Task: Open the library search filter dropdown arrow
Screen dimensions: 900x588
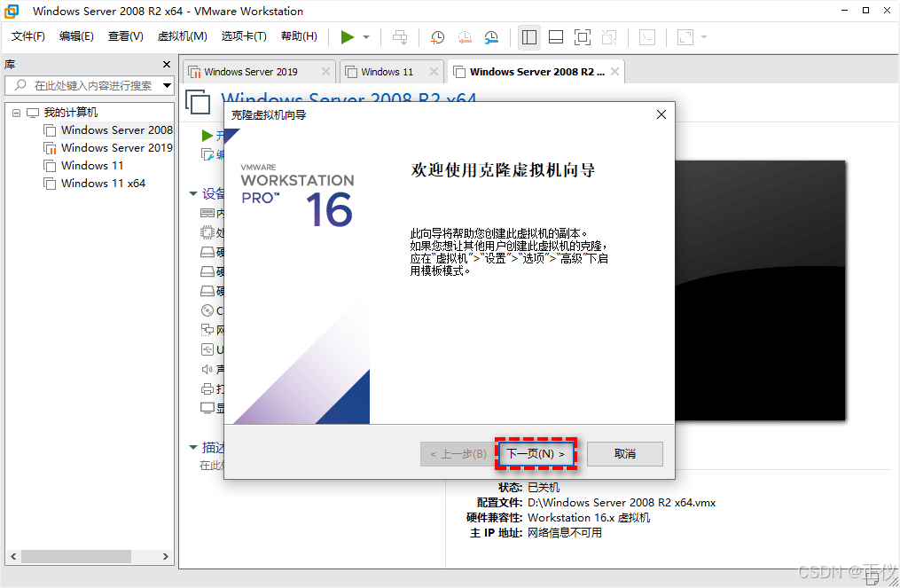Action: click(x=167, y=85)
